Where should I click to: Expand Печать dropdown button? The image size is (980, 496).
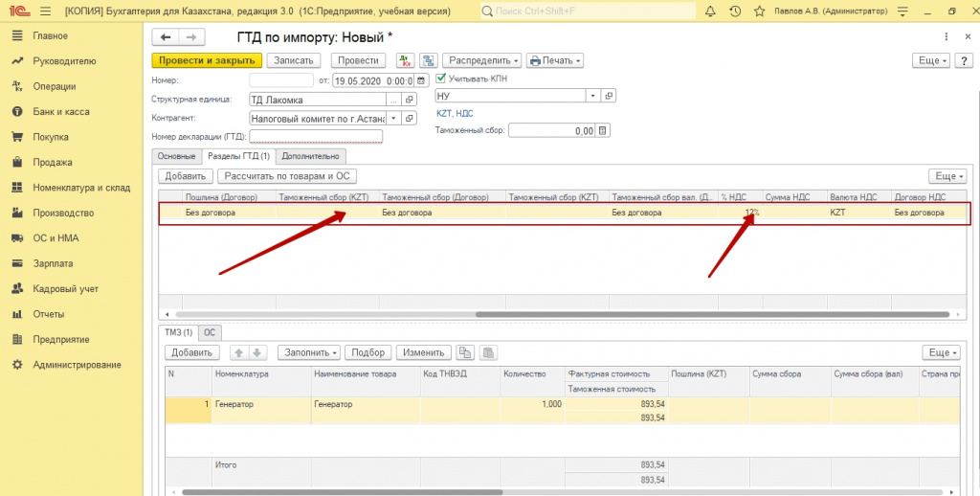click(555, 60)
